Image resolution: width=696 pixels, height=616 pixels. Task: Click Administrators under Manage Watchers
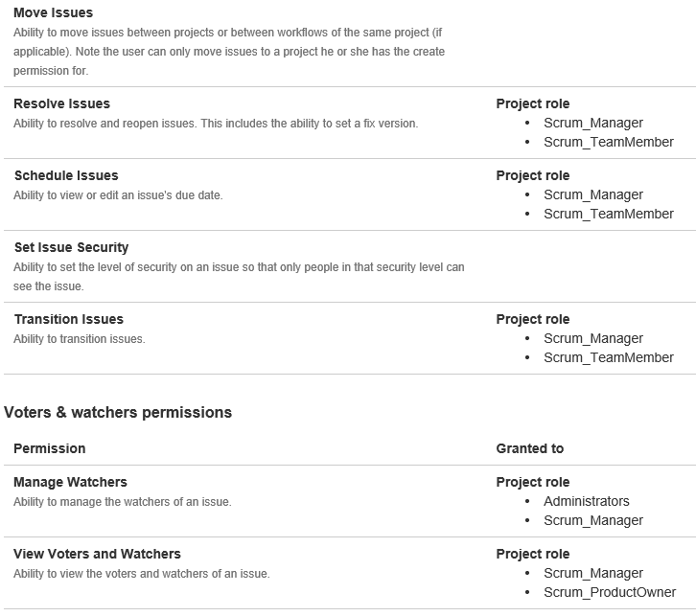[x=587, y=501]
